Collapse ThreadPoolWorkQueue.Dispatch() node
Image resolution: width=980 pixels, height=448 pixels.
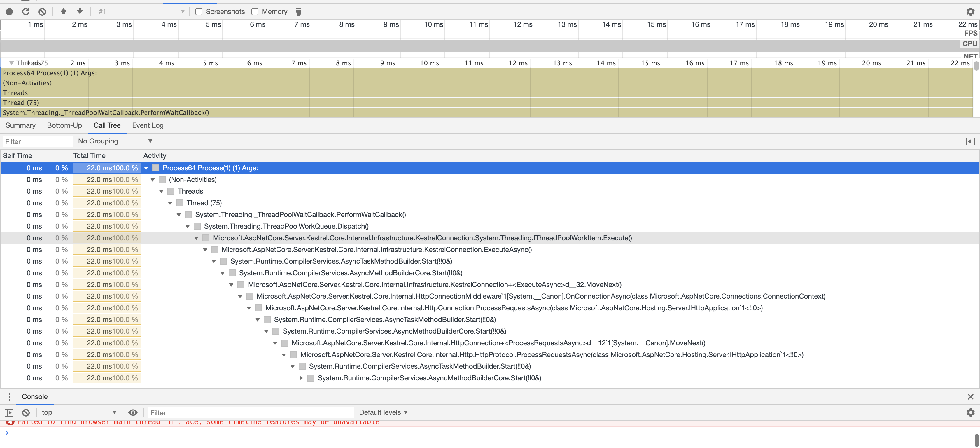(188, 227)
